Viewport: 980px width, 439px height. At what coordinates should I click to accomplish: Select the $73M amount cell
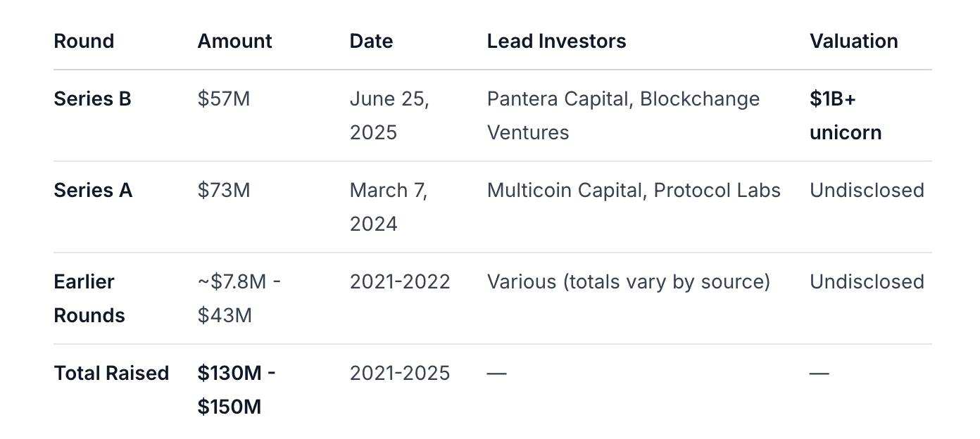(x=224, y=191)
